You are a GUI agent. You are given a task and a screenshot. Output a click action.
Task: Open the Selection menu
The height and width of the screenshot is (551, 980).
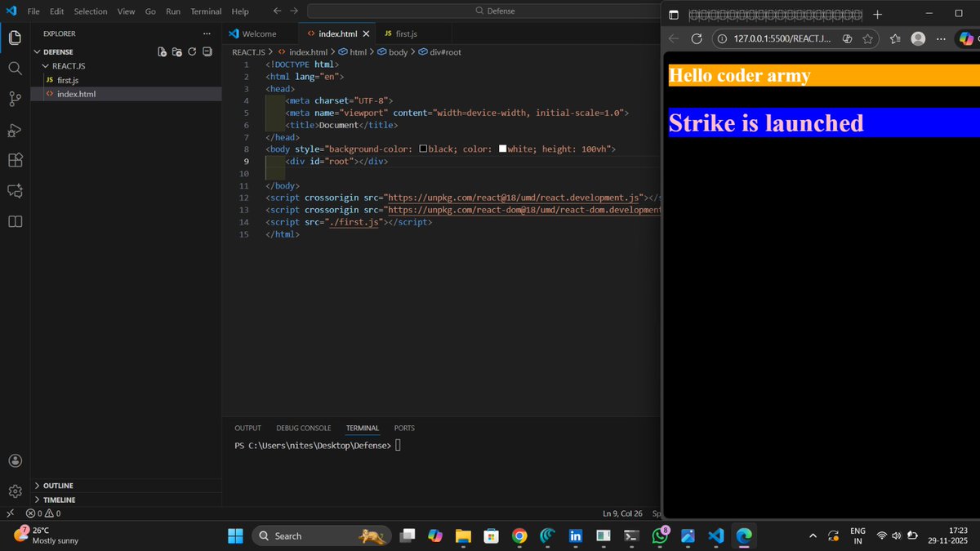(91, 11)
